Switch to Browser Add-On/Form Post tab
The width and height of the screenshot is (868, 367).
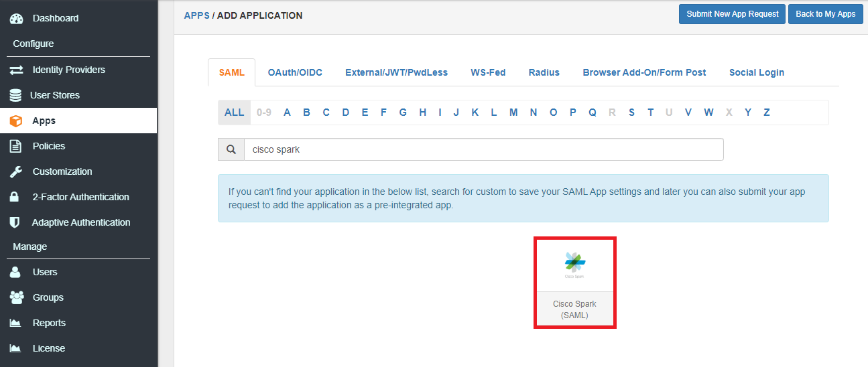[x=644, y=72]
